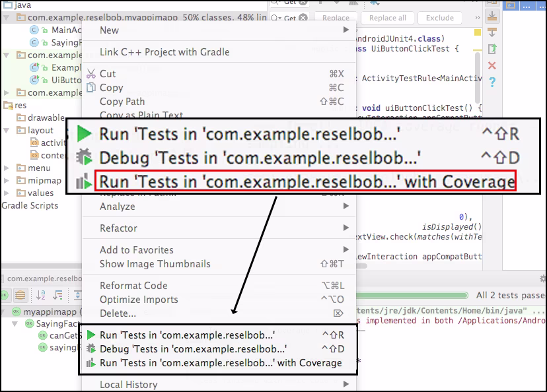The width and height of the screenshot is (547, 392).
Task: Choose Optimize Imports
Action: click(219, 300)
